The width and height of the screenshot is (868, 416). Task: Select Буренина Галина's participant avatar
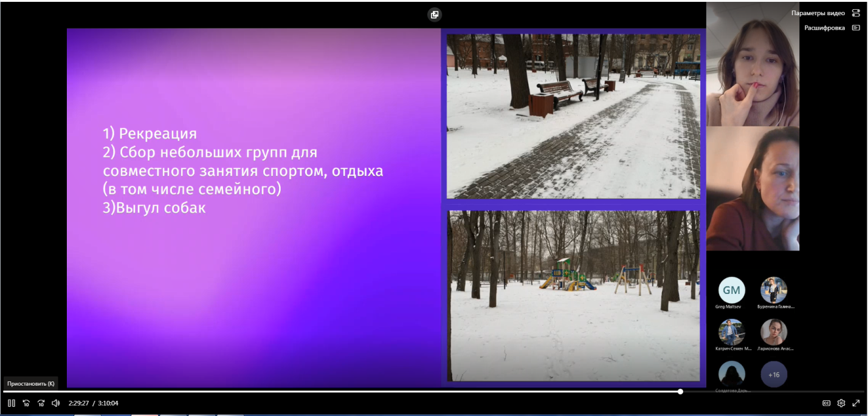click(774, 290)
